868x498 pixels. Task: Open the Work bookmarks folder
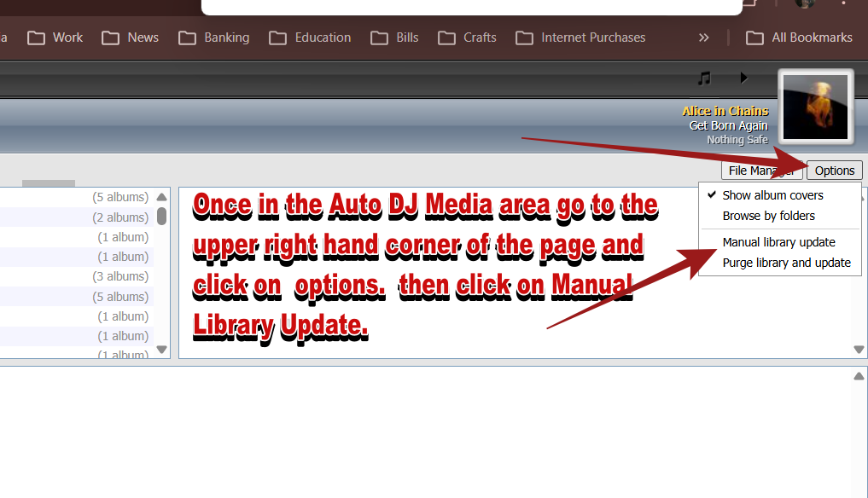[x=55, y=38]
